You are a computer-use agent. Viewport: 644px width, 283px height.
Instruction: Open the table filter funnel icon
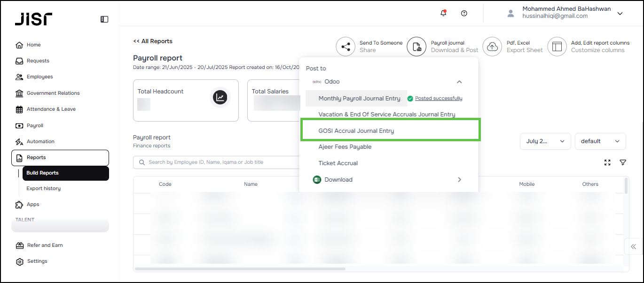(623, 162)
